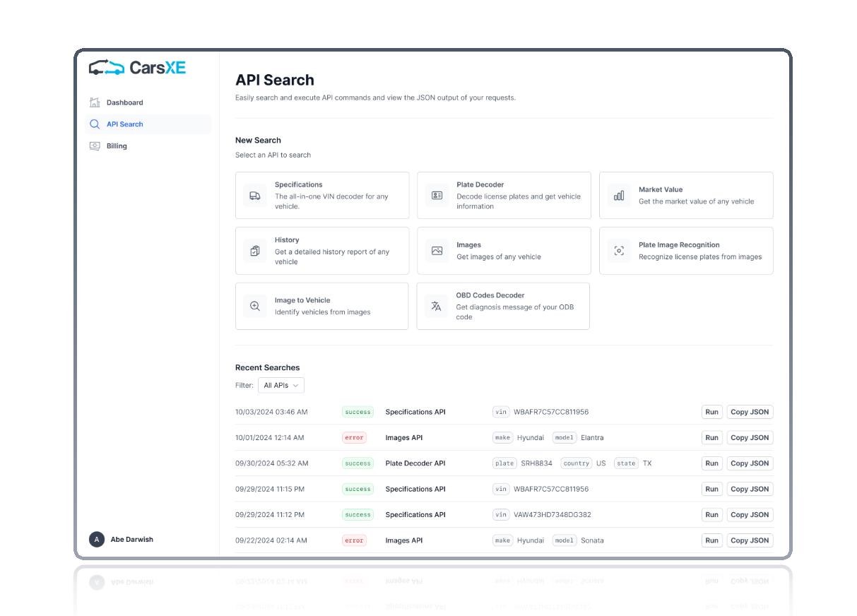The height and width of the screenshot is (616, 857).
Task: Click the Abe Darwish user avatar
Action: [97, 540]
